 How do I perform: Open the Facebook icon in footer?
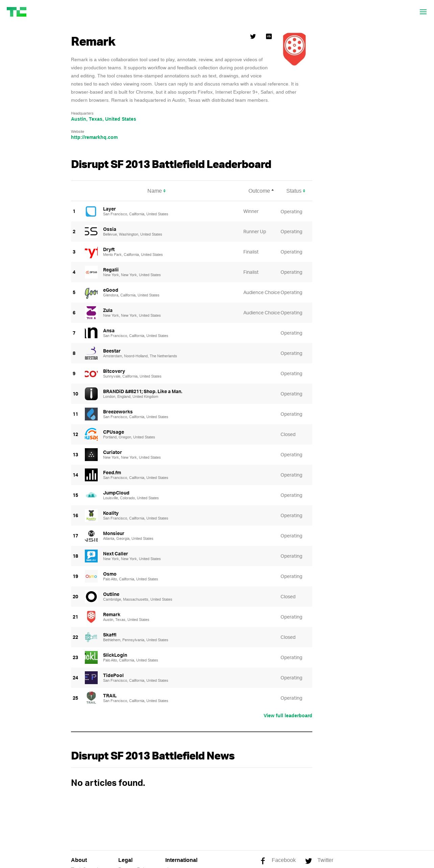click(263, 861)
